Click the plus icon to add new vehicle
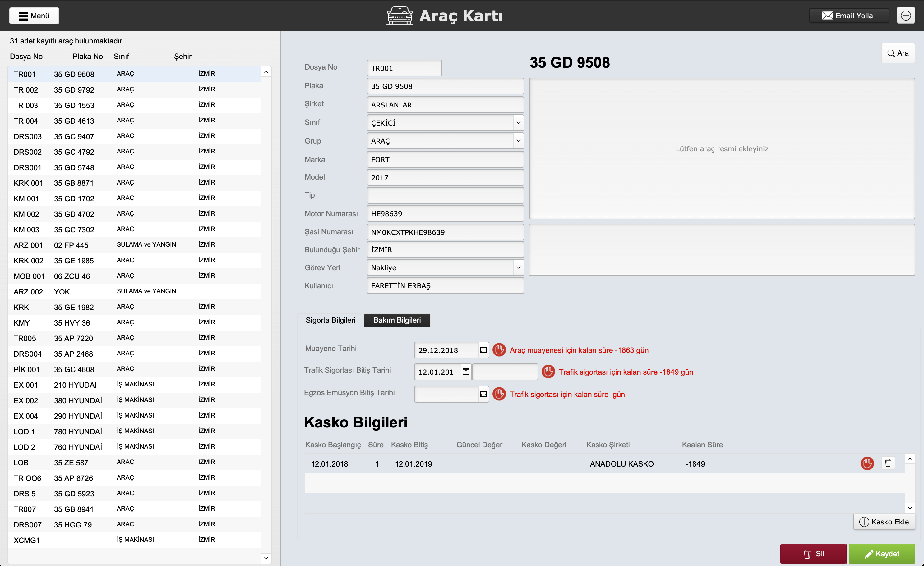Image resolution: width=924 pixels, height=566 pixels. pos(906,16)
